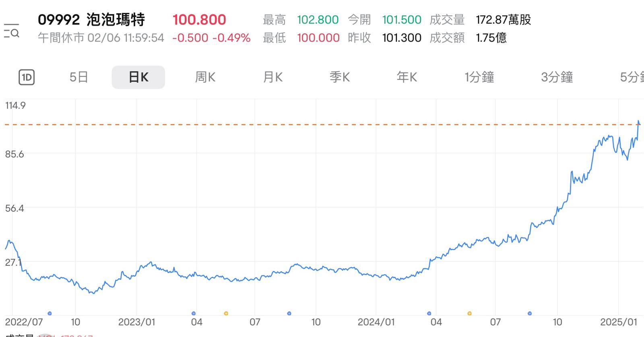Image resolution: width=644 pixels, height=337 pixels.
Task: Switch to the 季K quarterly tab
Action: (340, 77)
